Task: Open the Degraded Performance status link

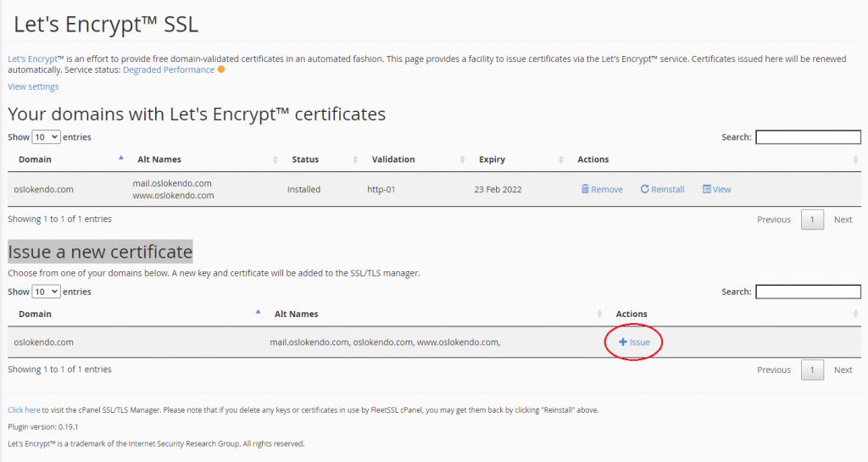Action: [x=169, y=70]
